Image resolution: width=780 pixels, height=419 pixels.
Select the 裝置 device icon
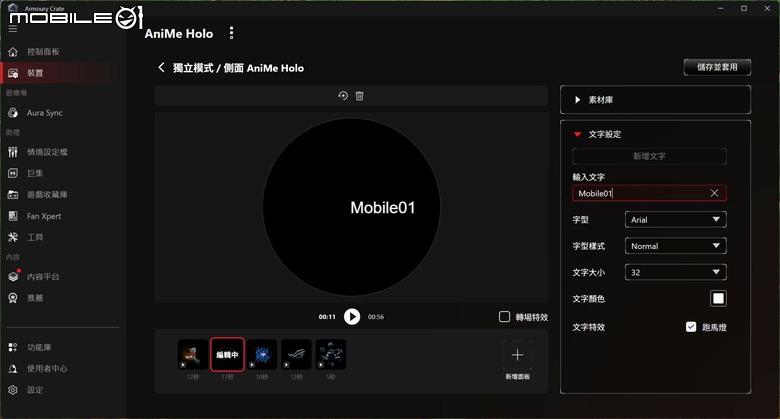point(13,73)
